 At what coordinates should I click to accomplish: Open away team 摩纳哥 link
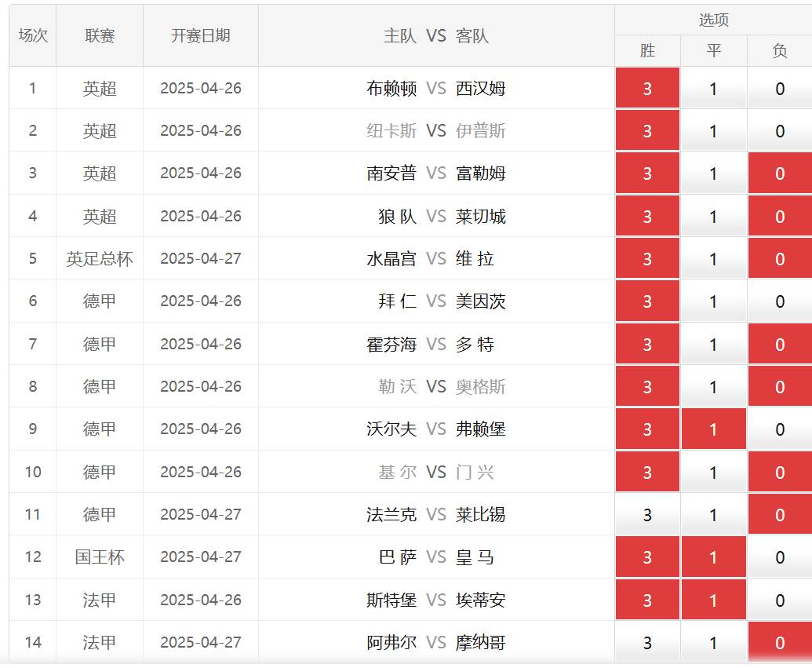tap(480, 643)
